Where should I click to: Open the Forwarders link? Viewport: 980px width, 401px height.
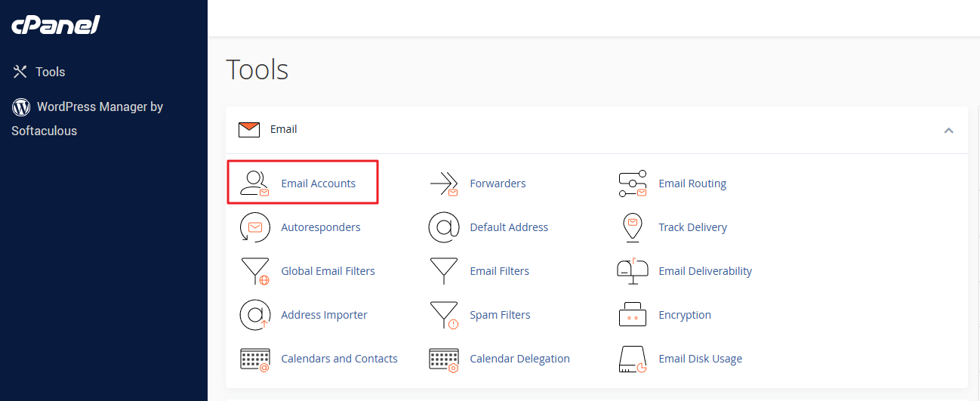tap(498, 184)
